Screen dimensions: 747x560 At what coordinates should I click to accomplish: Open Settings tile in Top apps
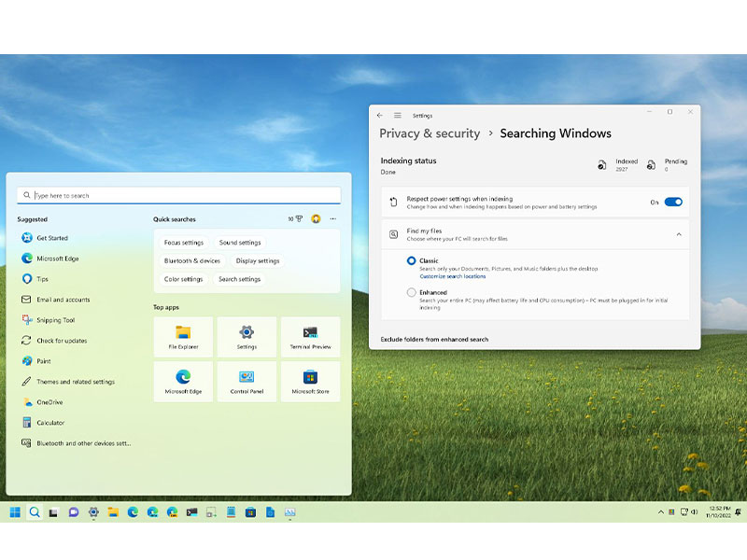pos(247,336)
